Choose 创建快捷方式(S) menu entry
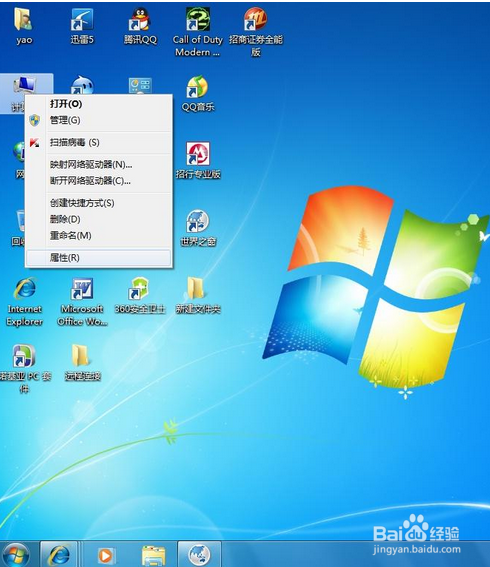This screenshot has height=567, width=490. click(x=99, y=203)
